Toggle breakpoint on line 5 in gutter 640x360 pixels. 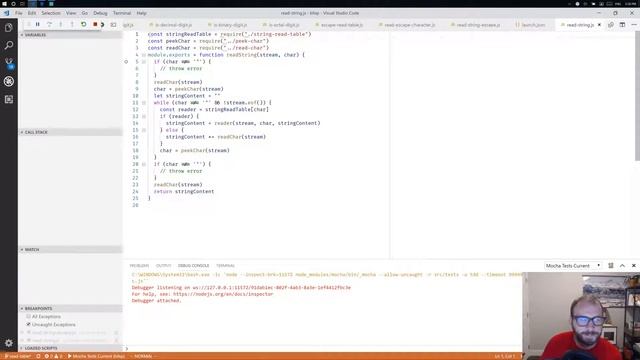[126, 62]
